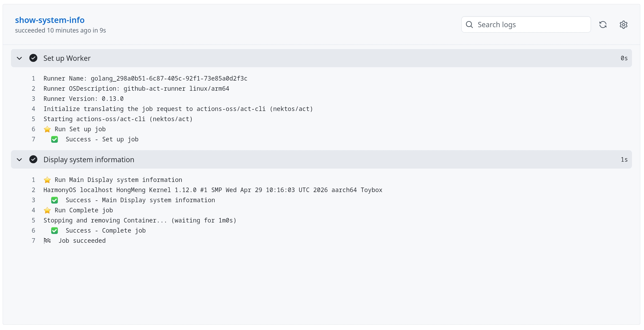Click the magnifier icon in search box

469,25
